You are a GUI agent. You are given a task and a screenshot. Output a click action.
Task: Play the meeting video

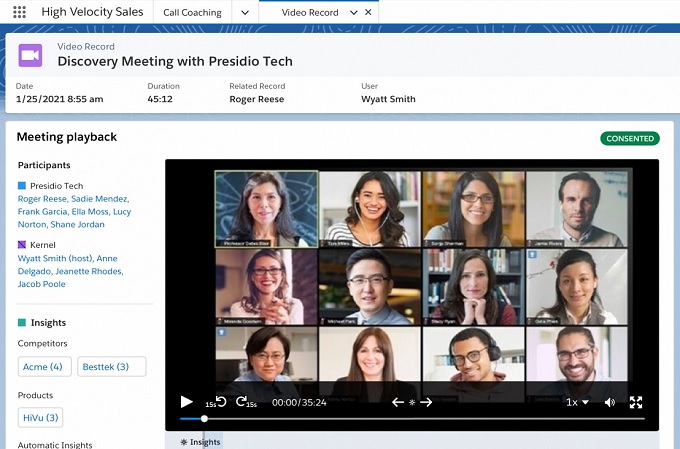(x=186, y=402)
